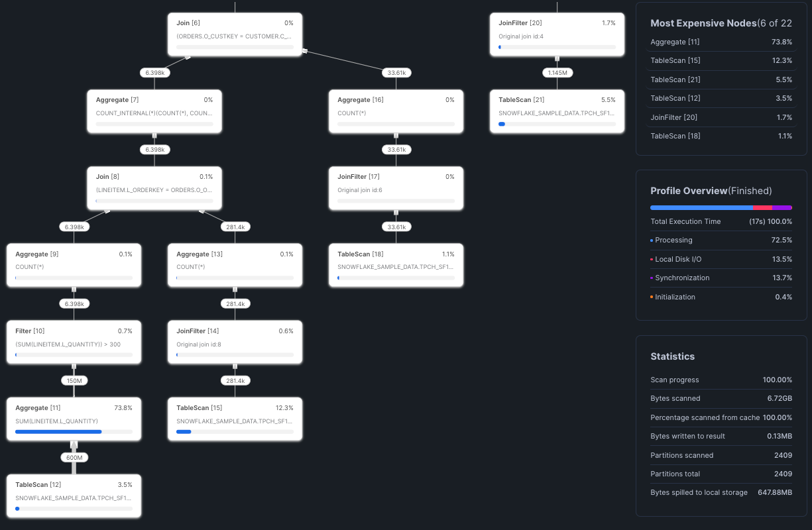Click TableScan [21] in Most Expensive Nodes list
812x530 pixels.
point(721,79)
